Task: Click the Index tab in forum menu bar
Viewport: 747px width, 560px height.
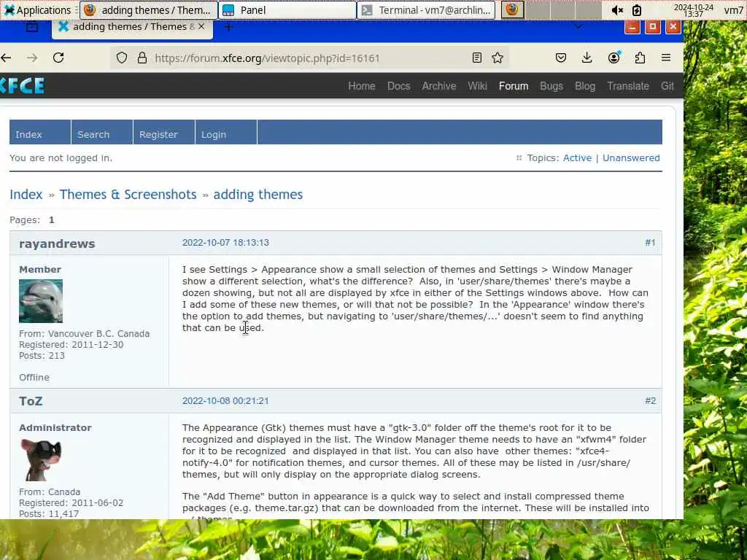Action: click(40, 132)
